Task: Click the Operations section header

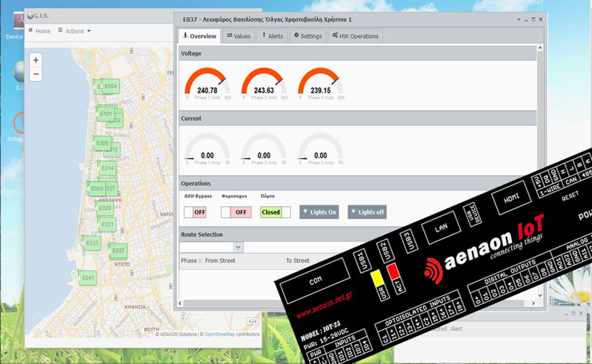Action: click(357, 183)
